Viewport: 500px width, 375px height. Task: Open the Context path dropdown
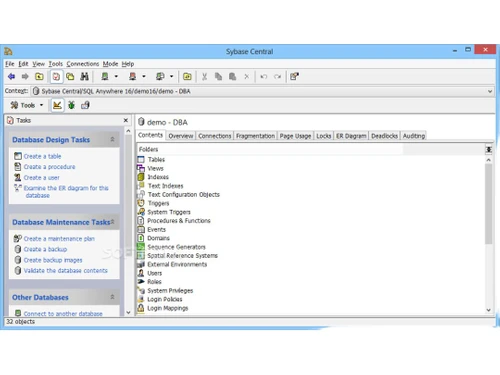pos(490,91)
